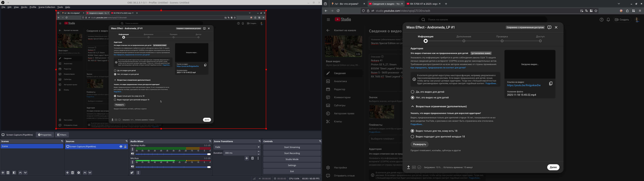Select "Да, это видео для детей" radio
Screen dimensions: 644x181
coord(413,92)
